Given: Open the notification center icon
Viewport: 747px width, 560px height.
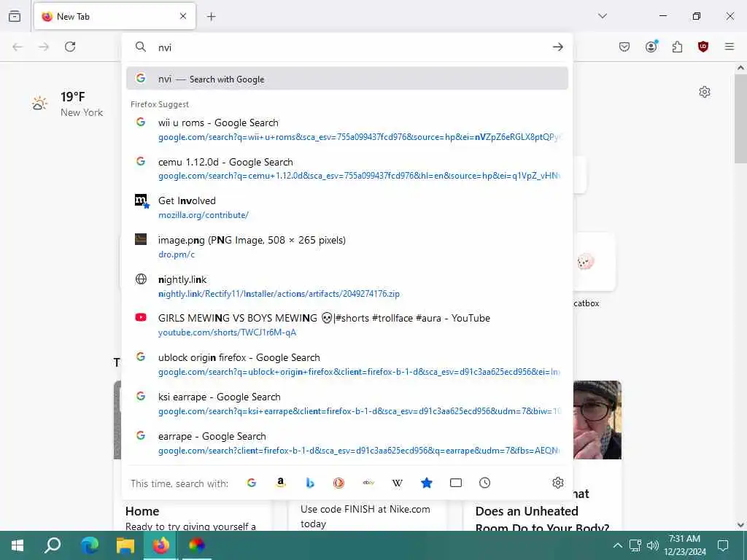Looking at the screenshot, I should [723, 545].
